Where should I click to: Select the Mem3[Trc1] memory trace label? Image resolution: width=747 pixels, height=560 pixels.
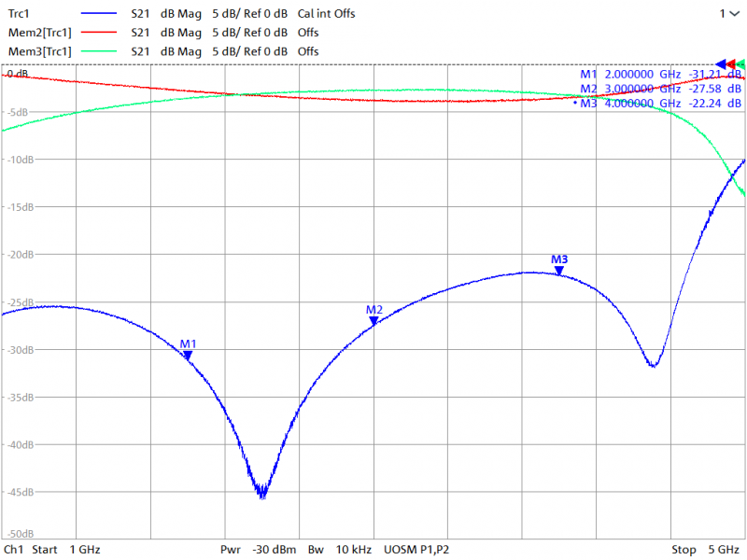[x=37, y=51]
